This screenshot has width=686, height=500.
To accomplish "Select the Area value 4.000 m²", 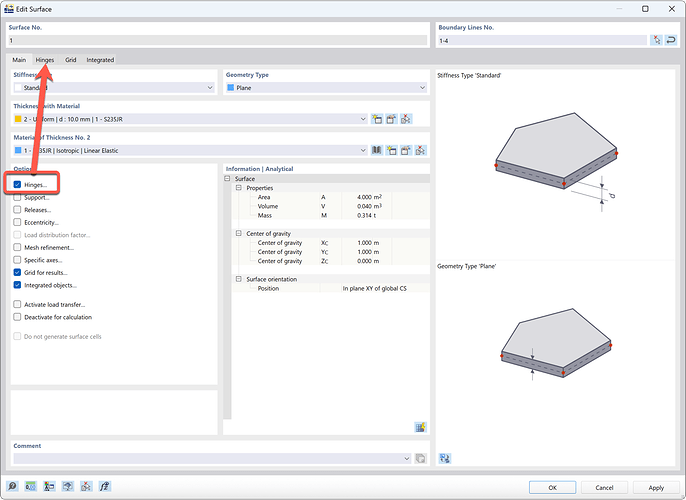I will coord(369,197).
